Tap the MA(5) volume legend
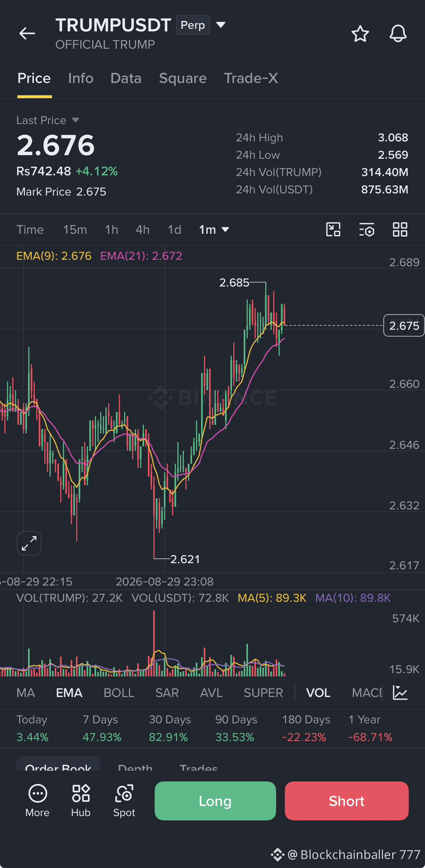The image size is (425, 868). click(x=272, y=598)
